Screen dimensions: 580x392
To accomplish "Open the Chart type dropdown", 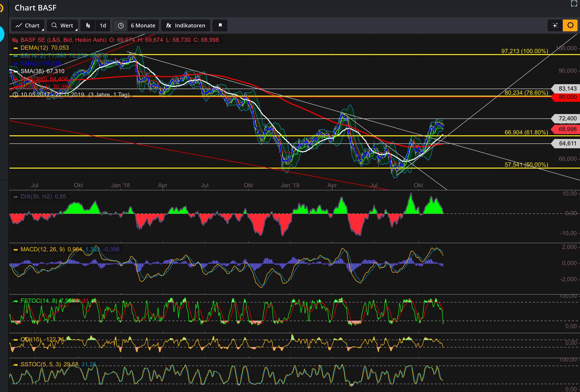I will point(28,25).
